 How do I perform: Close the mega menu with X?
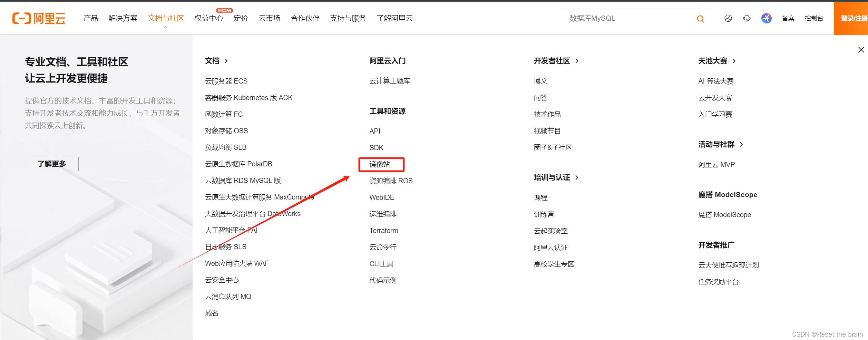pyautogui.click(x=861, y=50)
